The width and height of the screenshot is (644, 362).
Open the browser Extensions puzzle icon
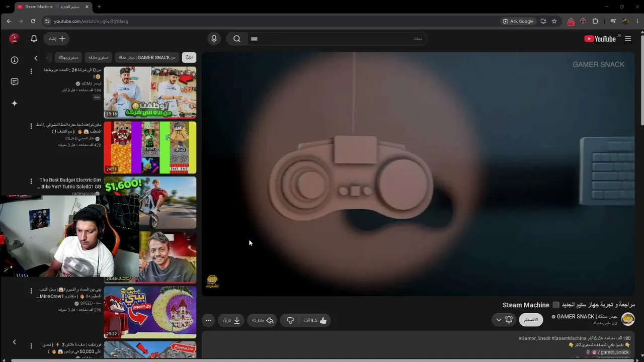[595, 21]
